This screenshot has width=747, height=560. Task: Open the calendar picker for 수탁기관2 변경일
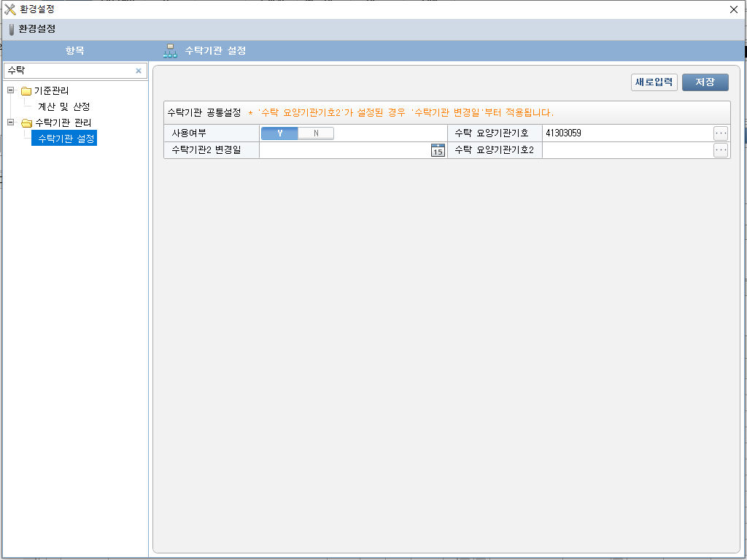438,151
